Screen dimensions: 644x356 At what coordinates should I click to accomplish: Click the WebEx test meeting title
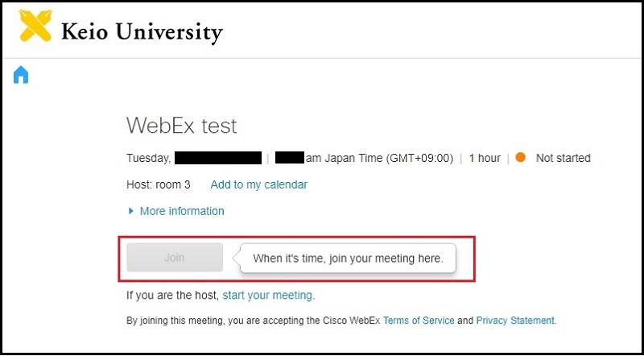click(182, 126)
